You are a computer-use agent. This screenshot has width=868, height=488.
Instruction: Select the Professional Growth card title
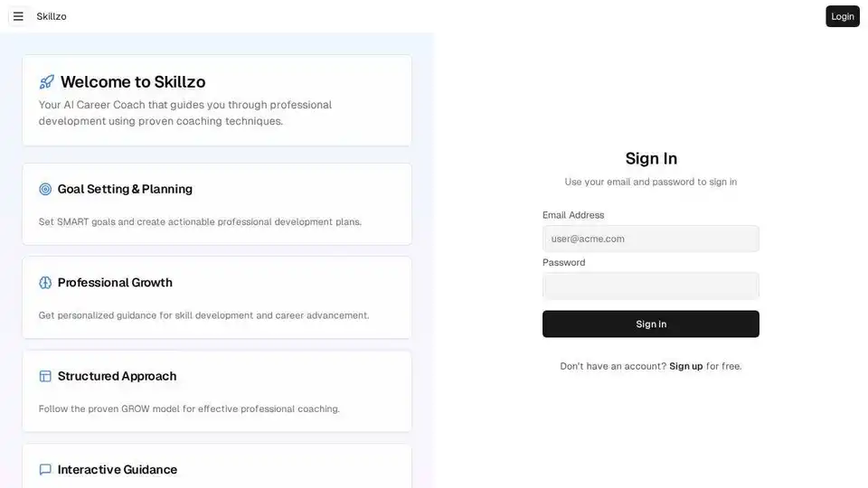click(115, 283)
